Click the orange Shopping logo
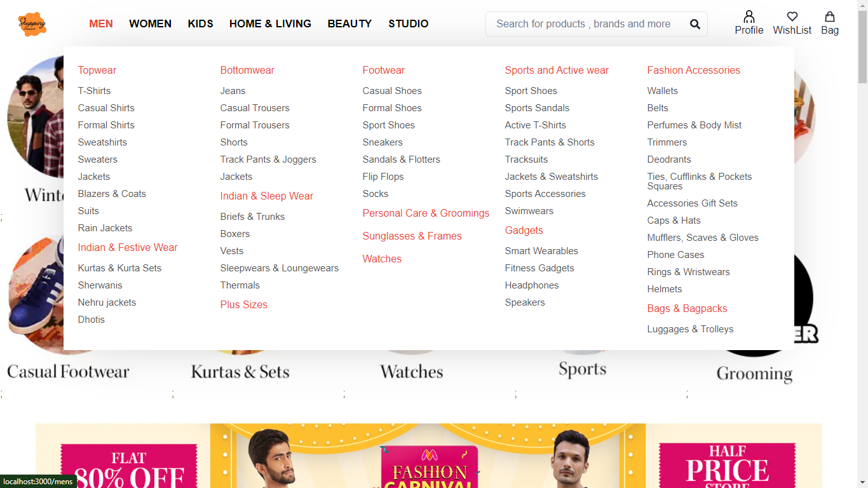Viewport: 868px width, 488px height. click(32, 24)
